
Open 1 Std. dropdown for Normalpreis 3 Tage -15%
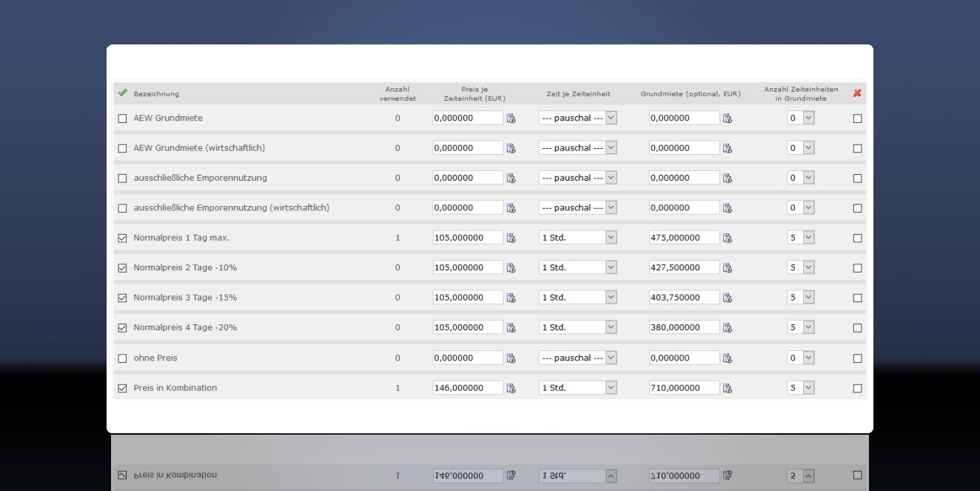578,298
